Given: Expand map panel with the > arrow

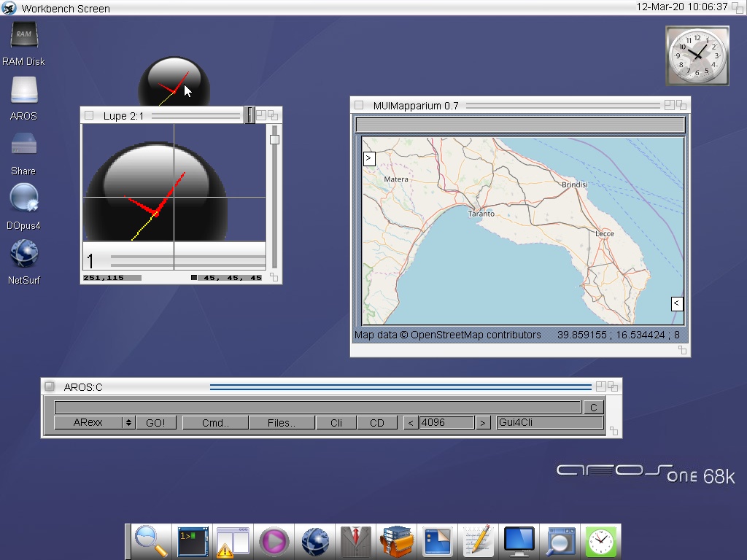Looking at the screenshot, I should 369,158.
